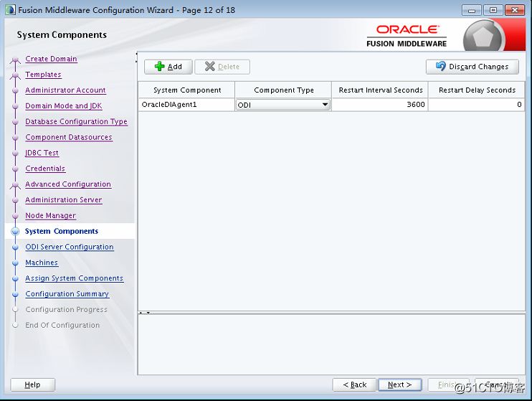Open the Domain Mode and JDK step

64,105
